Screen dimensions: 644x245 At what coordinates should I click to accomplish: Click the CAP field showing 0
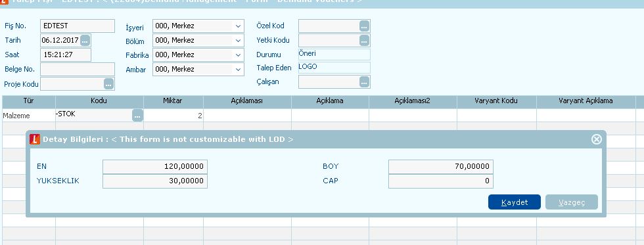click(x=441, y=181)
